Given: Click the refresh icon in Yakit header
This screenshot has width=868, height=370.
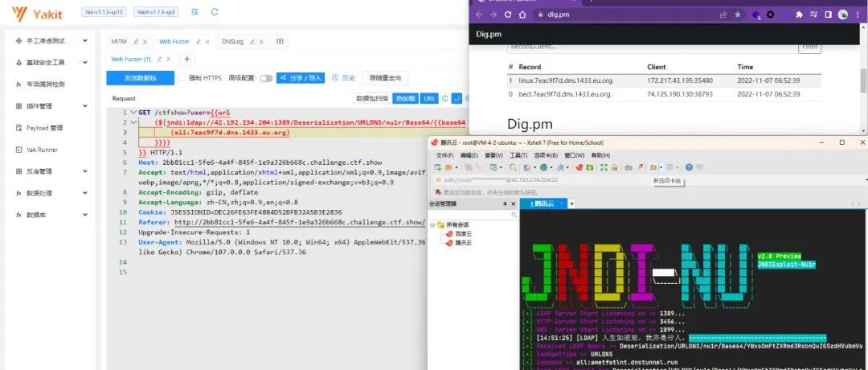Looking at the screenshot, I should click(x=215, y=11).
